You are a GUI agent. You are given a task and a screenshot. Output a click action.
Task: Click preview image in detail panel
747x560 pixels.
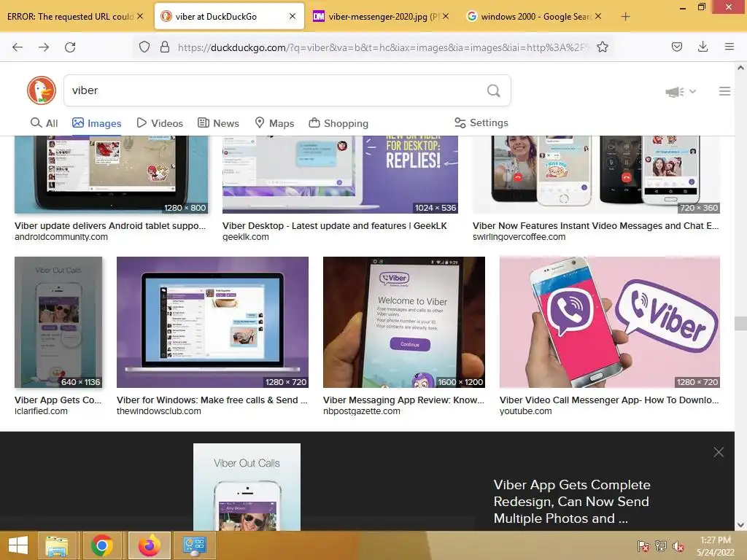coord(247,486)
